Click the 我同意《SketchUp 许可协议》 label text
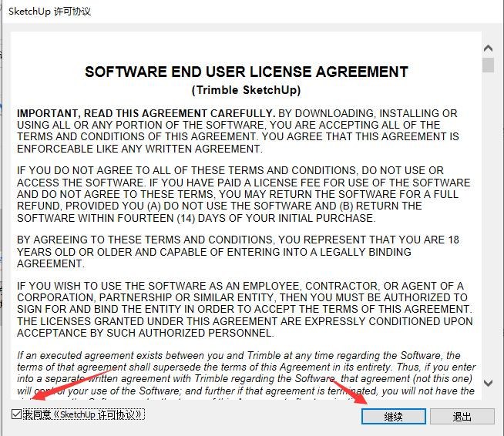This screenshot has height=436, width=504. 83,414
